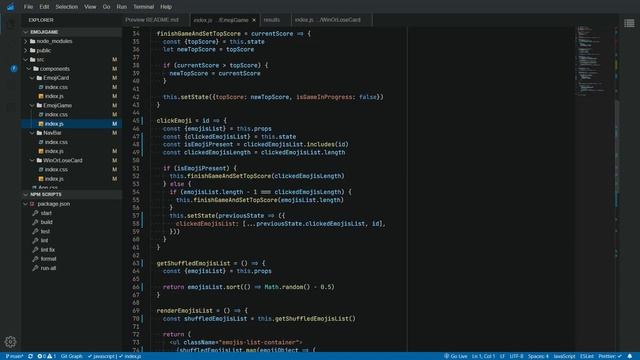640x360 pixels.
Task: Click the grid layout icon at top right
Action: tap(629, 23)
